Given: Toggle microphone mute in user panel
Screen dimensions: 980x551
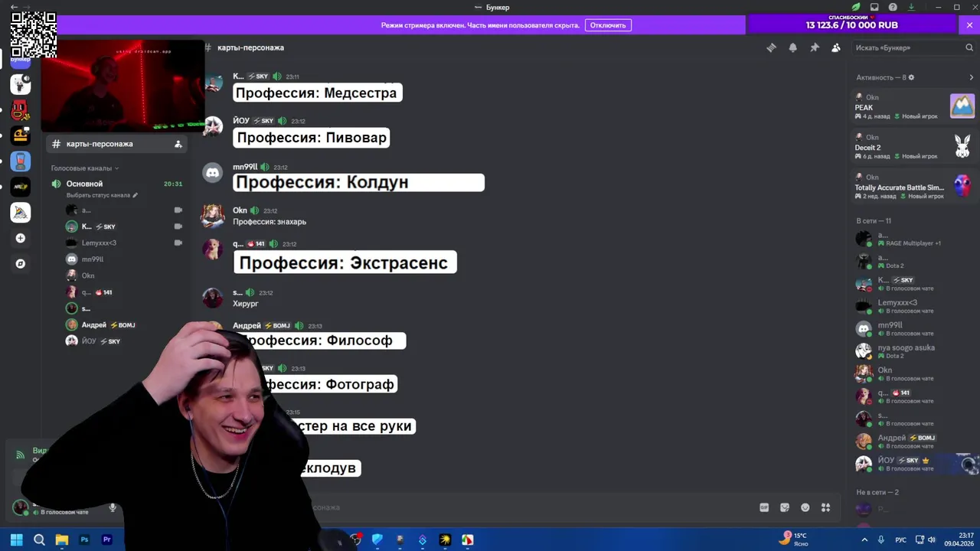Looking at the screenshot, I should pyautogui.click(x=113, y=507).
